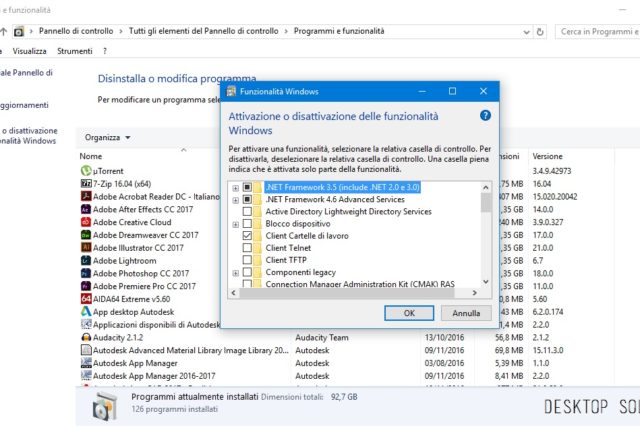This screenshot has height=426, width=640.
Task: Open the Visualizza menu
Action: (29, 51)
